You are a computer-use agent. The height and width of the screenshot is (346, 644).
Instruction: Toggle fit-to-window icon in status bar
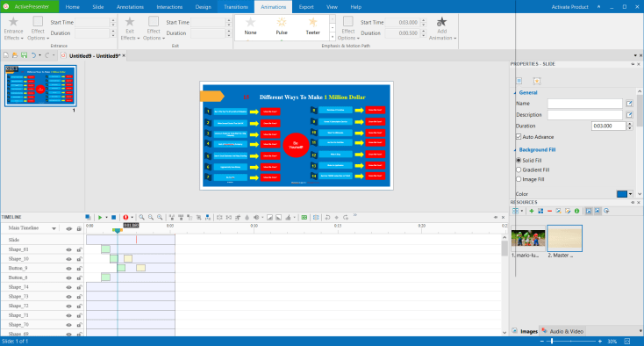click(x=627, y=341)
